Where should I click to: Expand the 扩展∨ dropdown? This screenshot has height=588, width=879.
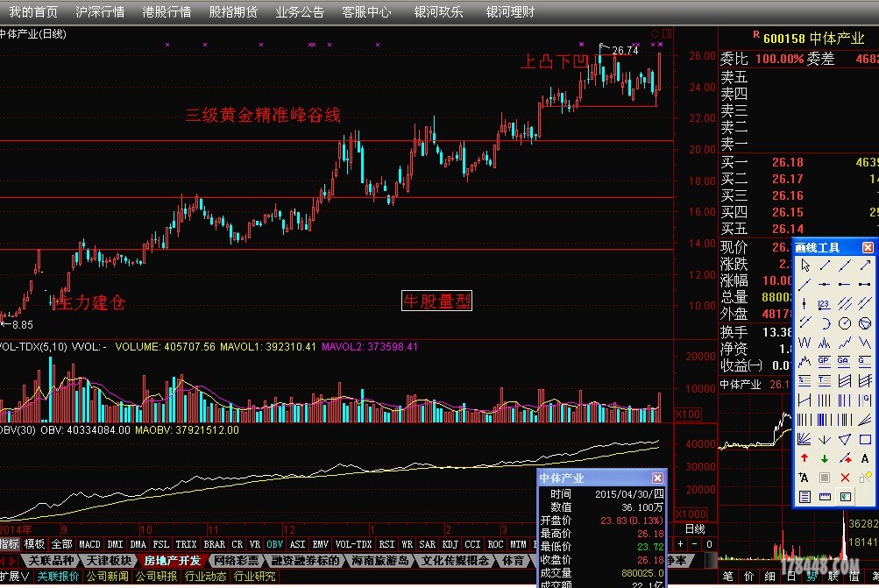(x=15, y=577)
